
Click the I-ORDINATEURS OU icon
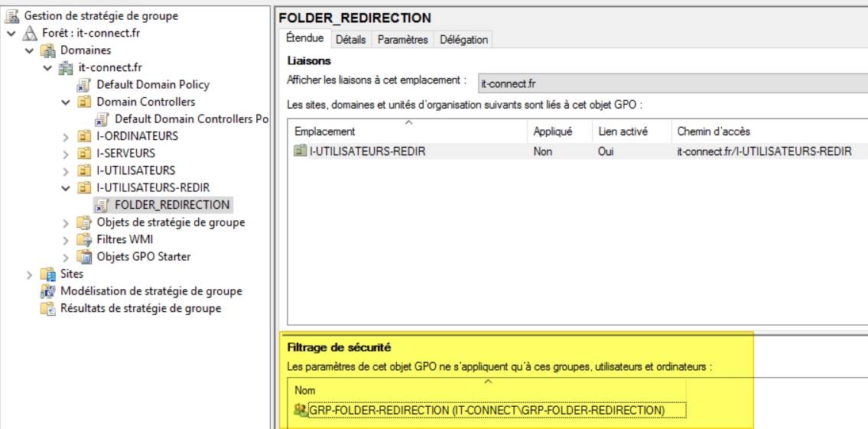click(x=84, y=136)
